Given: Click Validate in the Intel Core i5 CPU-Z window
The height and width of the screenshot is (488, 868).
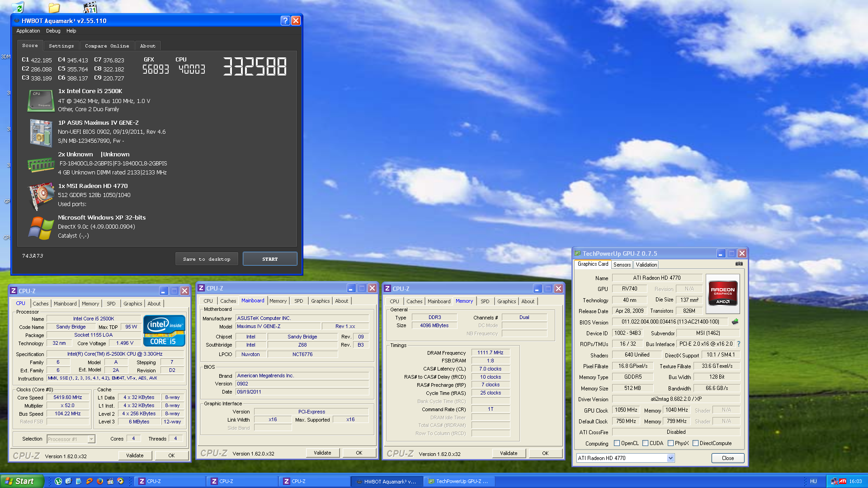Looking at the screenshot, I should pyautogui.click(x=135, y=455).
